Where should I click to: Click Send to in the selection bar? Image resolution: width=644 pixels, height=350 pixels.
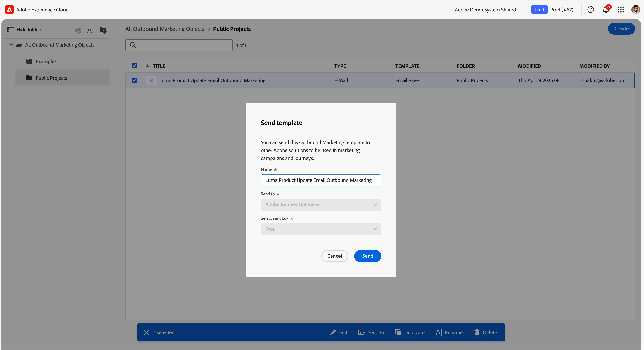click(x=371, y=332)
